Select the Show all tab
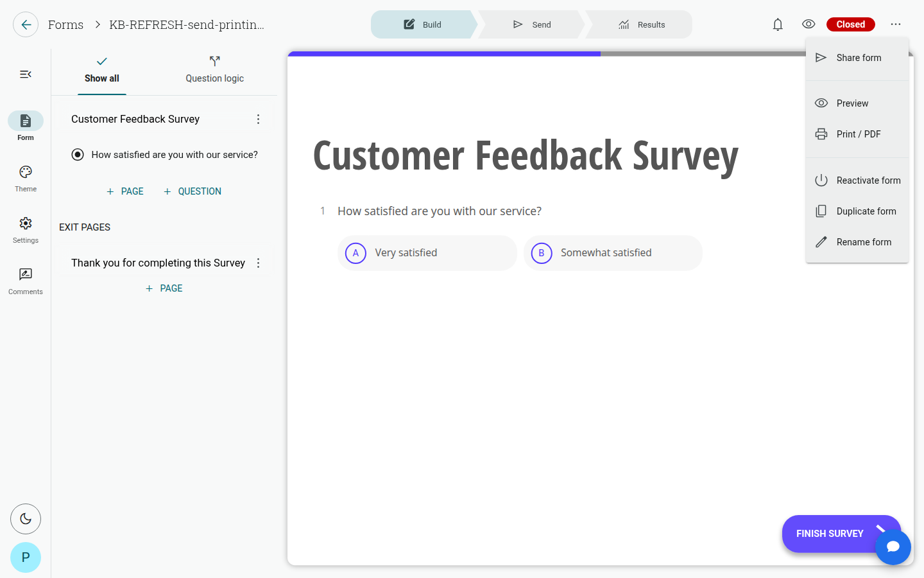The image size is (924, 578). [x=102, y=70]
